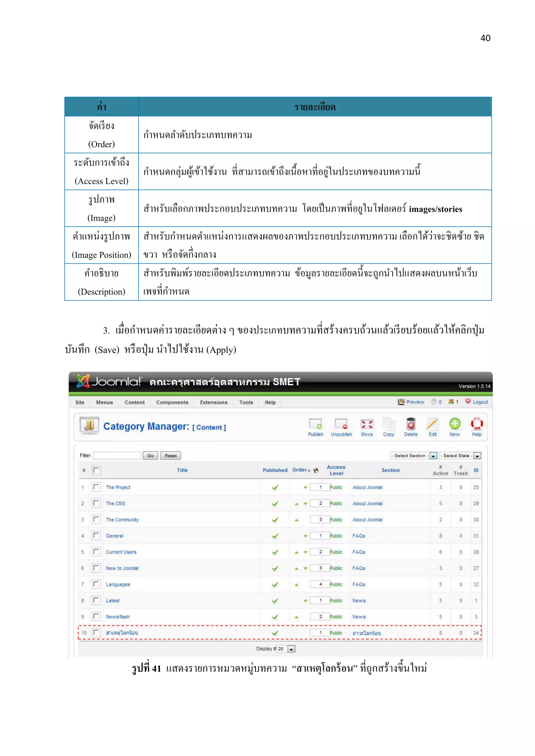The width and height of the screenshot is (535, 756).
Task: Click published checkmark for Newsflash
Action: click(275, 617)
